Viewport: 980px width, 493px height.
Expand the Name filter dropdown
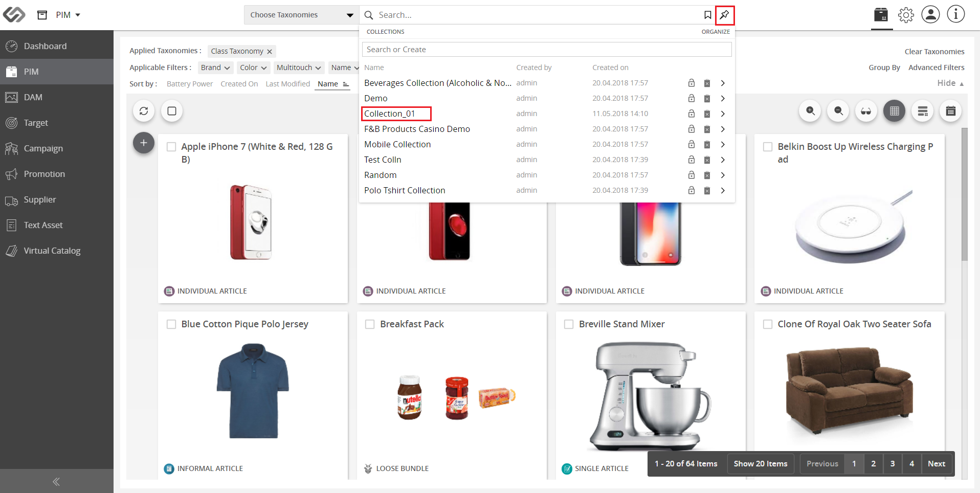coord(345,68)
